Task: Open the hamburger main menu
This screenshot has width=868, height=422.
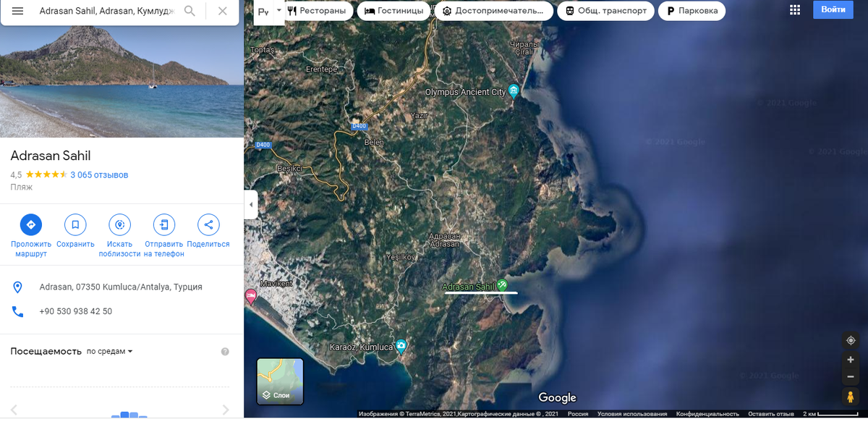Action: click(17, 11)
